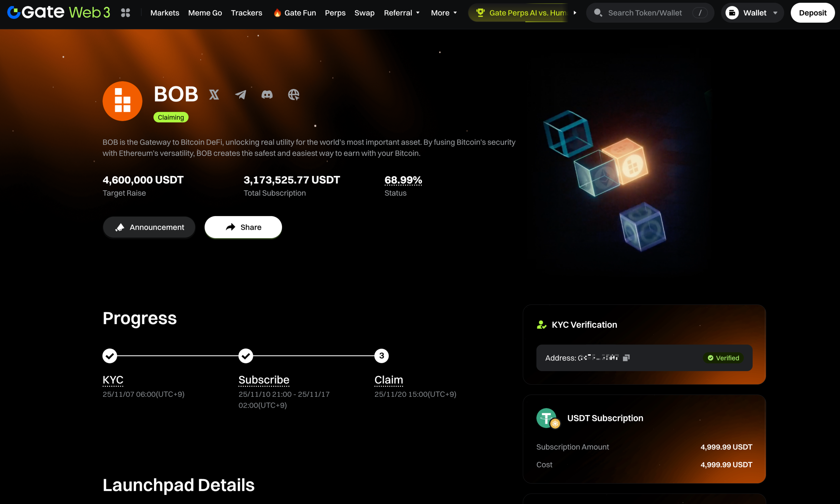Go to the Markets page
The width and height of the screenshot is (840, 504).
[164, 13]
